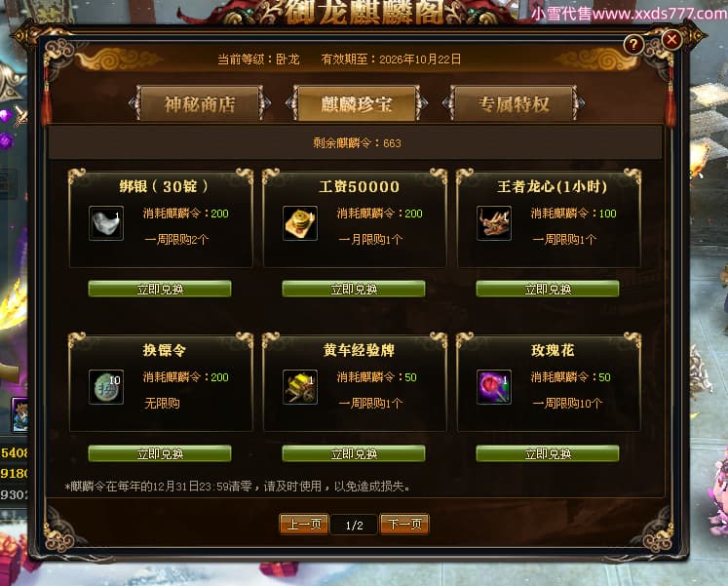The width and height of the screenshot is (728, 586).
Task: Redeem 黄车经验牌 with 立即兑换
Action: (354, 453)
